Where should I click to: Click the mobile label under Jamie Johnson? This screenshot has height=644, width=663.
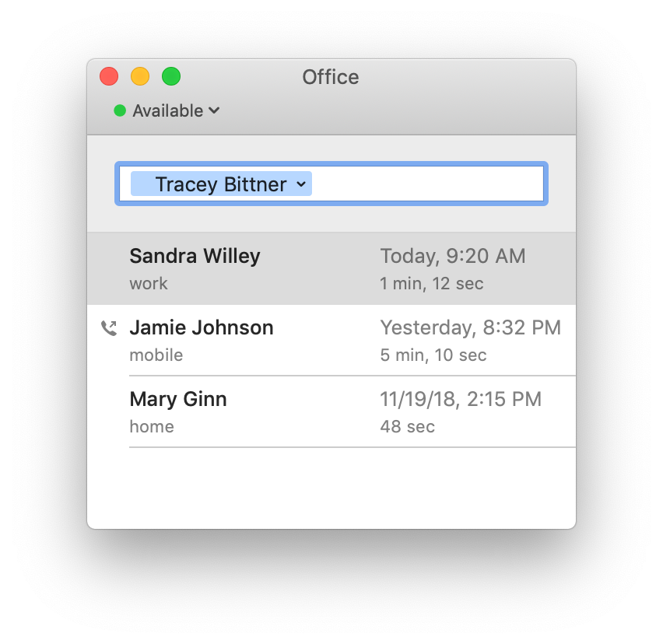(156, 355)
